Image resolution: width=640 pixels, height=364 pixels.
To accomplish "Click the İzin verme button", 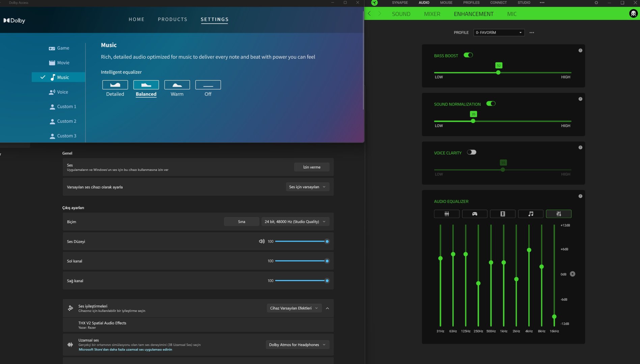I will point(312,167).
